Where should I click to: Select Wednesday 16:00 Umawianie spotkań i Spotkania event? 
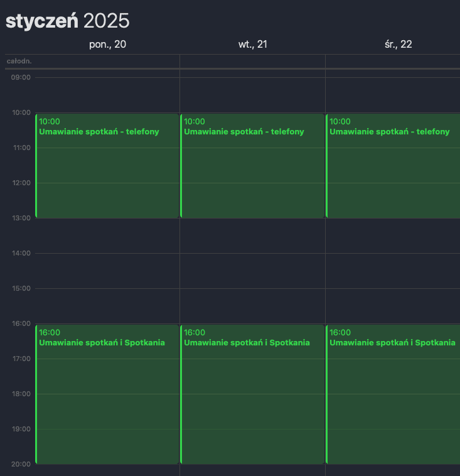[393, 394]
